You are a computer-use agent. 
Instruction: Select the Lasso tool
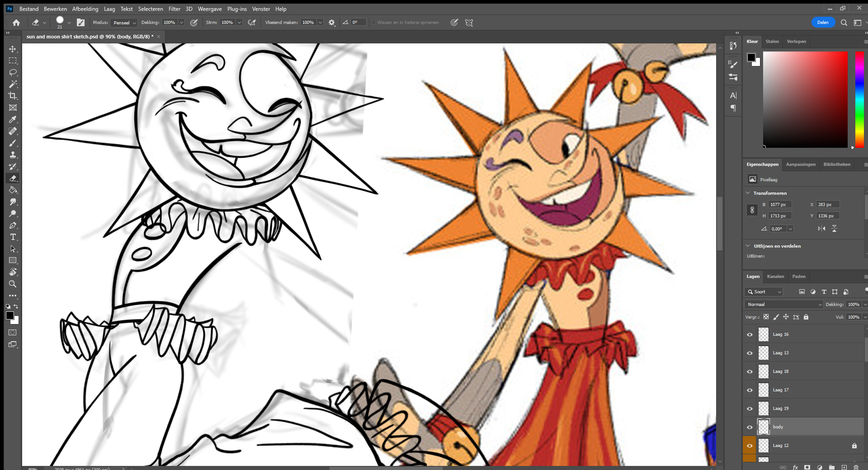tap(13, 72)
